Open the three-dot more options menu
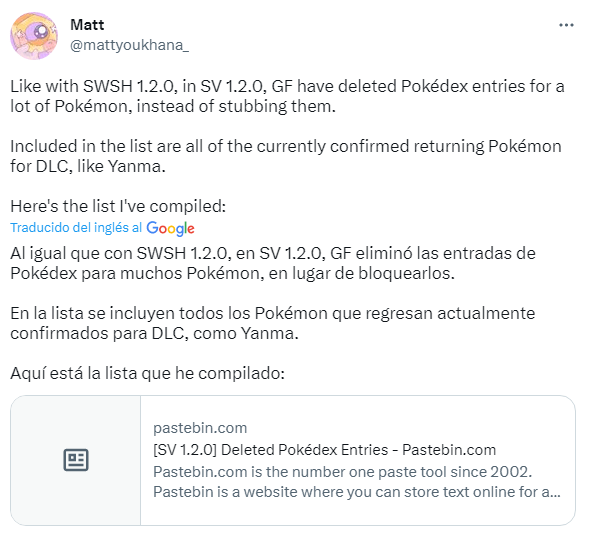Image resolution: width=590 pixels, height=542 pixels. click(566, 25)
